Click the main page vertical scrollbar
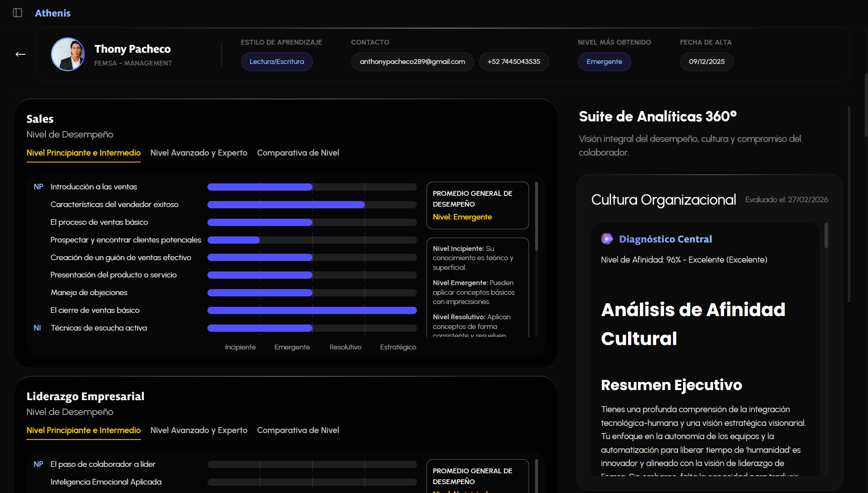This screenshot has width=868, height=493. (x=866, y=105)
